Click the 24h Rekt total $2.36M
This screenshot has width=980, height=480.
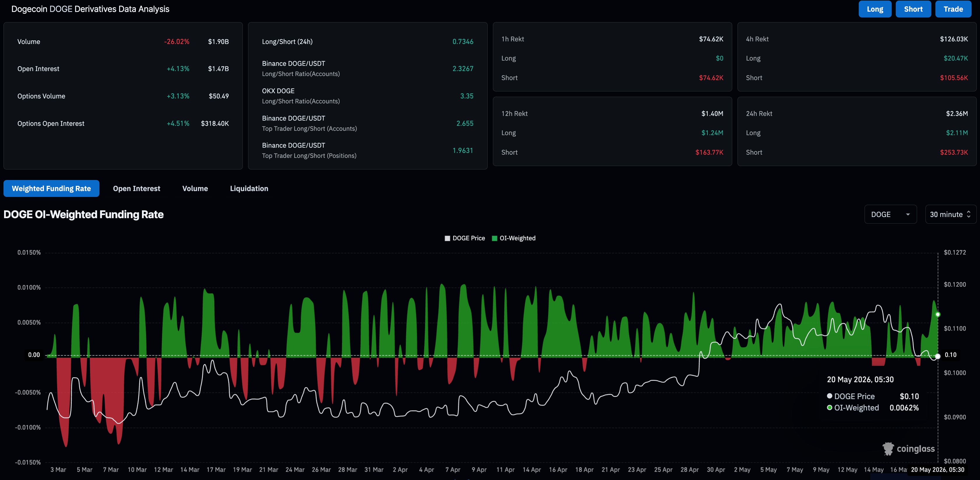point(957,114)
